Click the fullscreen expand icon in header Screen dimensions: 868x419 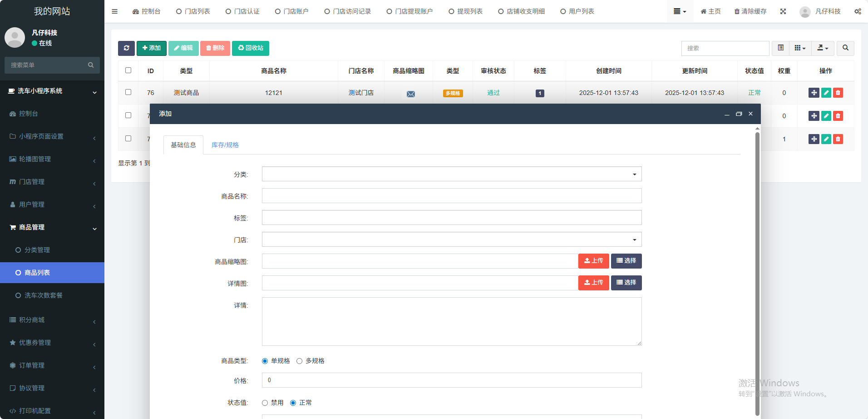[x=783, y=11]
